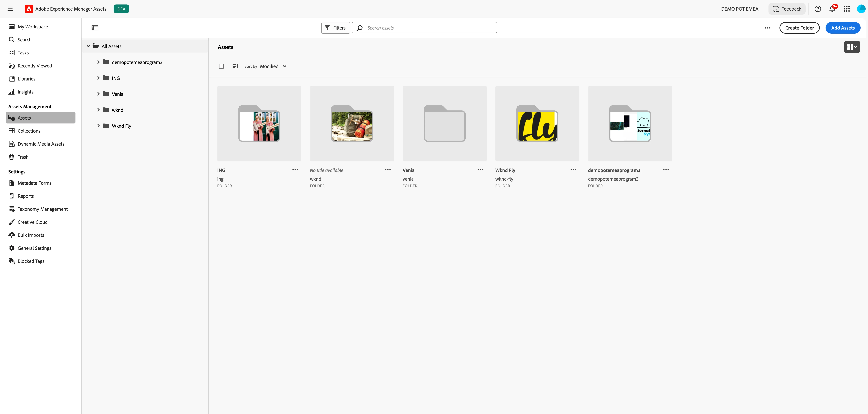Image resolution: width=868 pixels, height=414 pixels.
Task: Open Collections
Action: [x=40, y=131]
